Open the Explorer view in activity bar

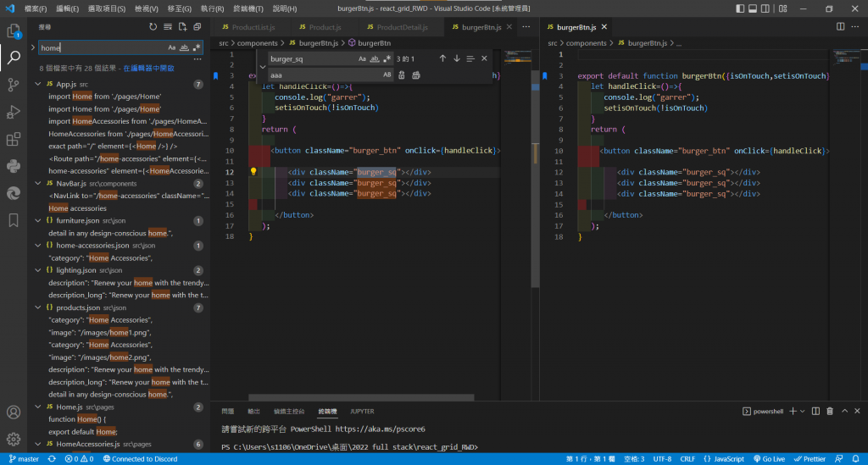[14, 30]
